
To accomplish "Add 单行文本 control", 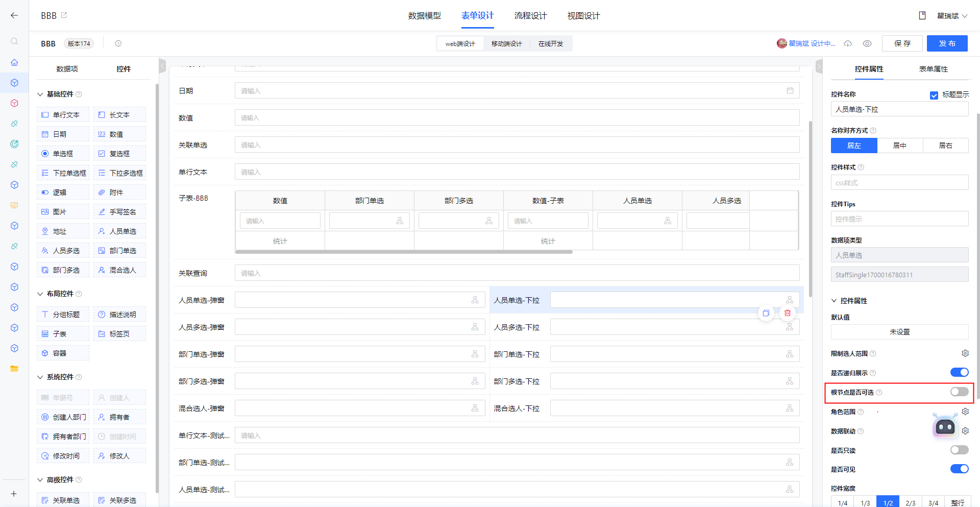I will point(63,115).
